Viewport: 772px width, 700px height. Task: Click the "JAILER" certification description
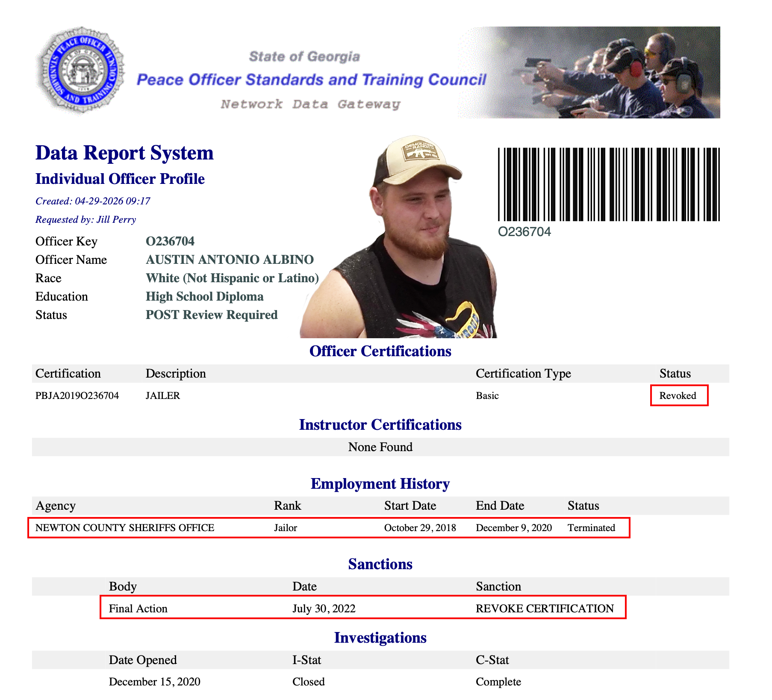point(163,396)
